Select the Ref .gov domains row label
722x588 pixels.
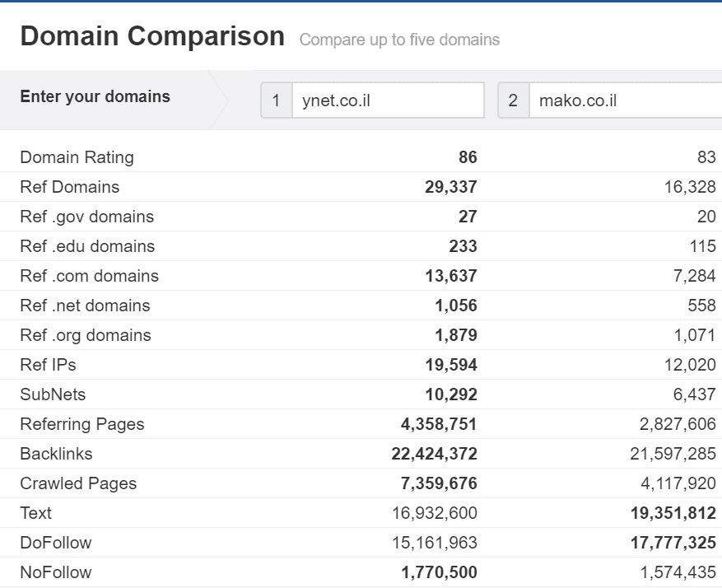pos(87,217)
